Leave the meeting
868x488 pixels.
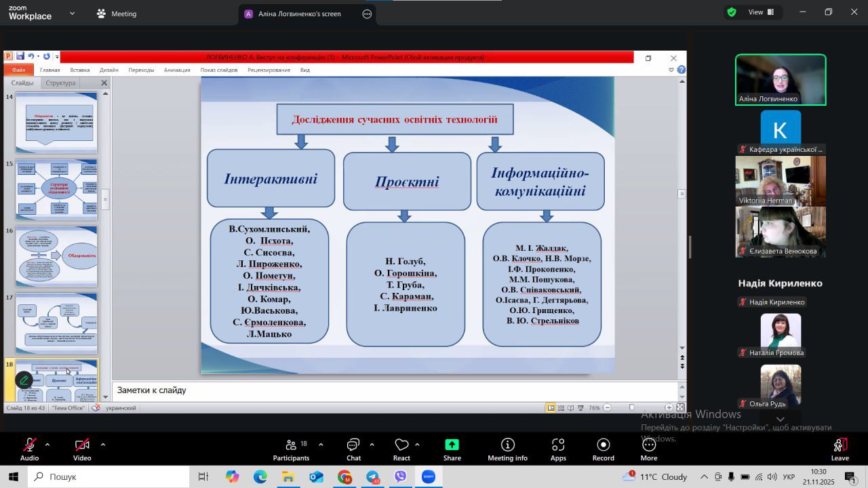840,449
